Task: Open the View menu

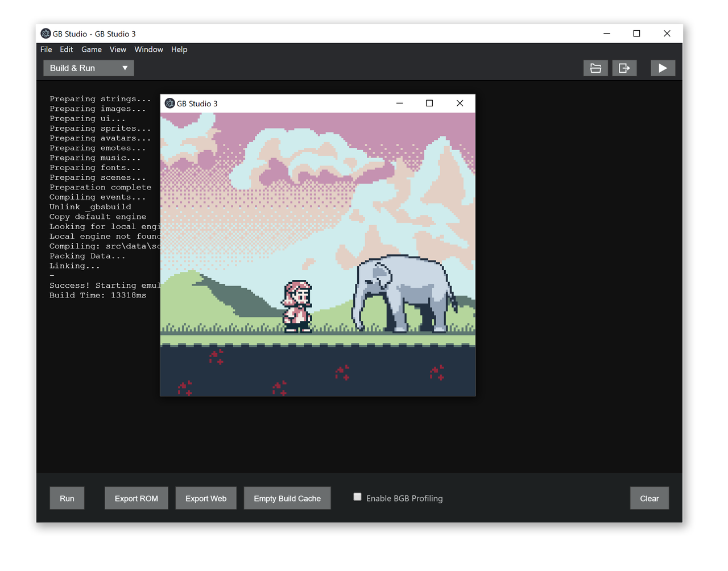Action: coord(118,49)
